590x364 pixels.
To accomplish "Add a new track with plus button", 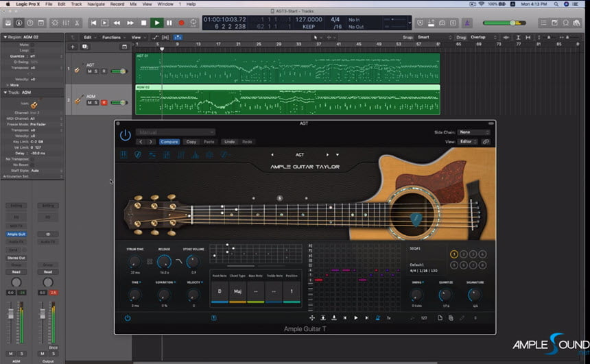I will pos(73,47).
